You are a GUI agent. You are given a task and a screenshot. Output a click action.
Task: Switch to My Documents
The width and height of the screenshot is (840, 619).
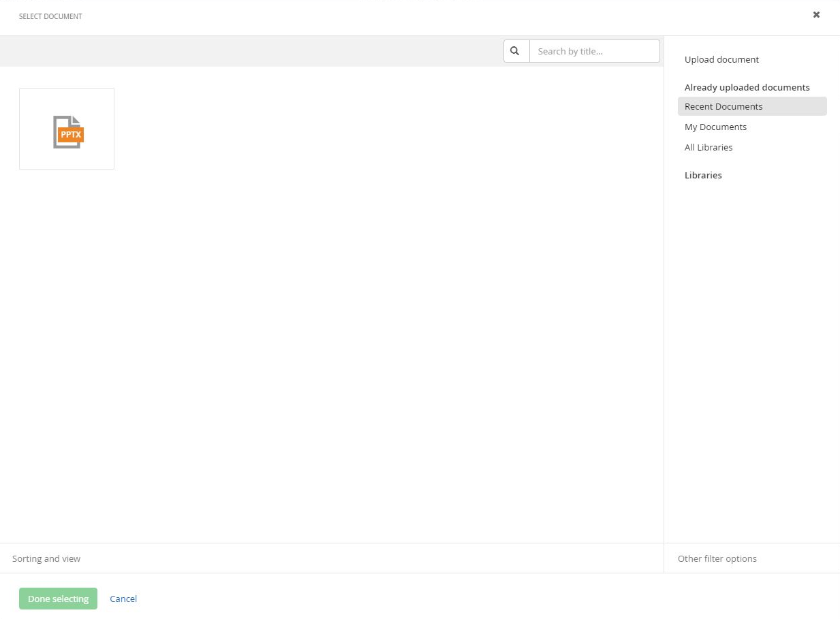click(x=715, y=127)
